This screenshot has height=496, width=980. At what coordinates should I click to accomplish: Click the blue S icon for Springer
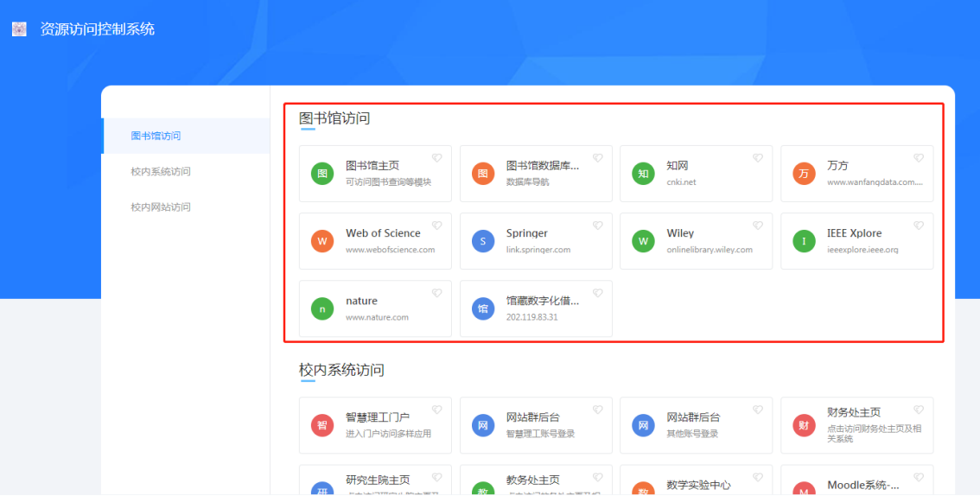coord(483,241)
